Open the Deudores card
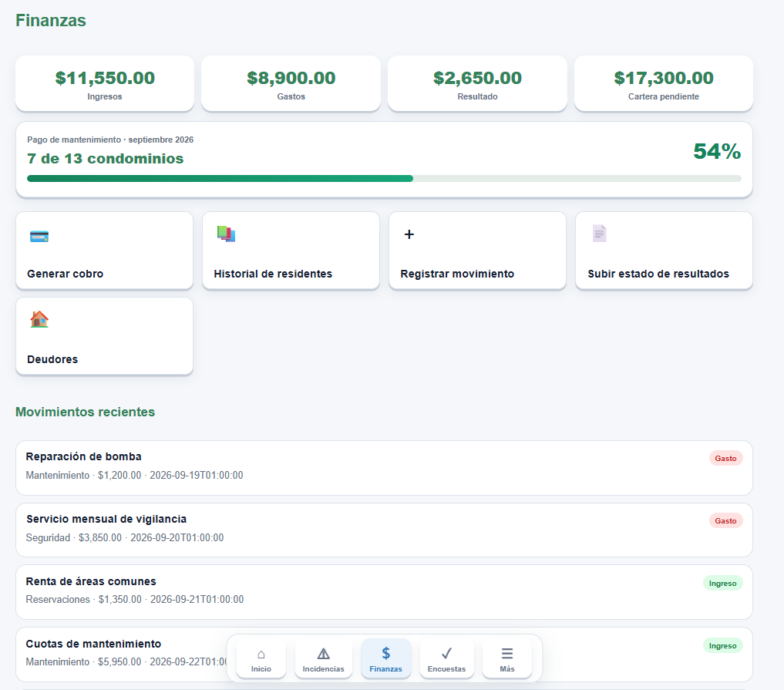The width and height of the screenshot is (784, 690). (x=105, y=336)
